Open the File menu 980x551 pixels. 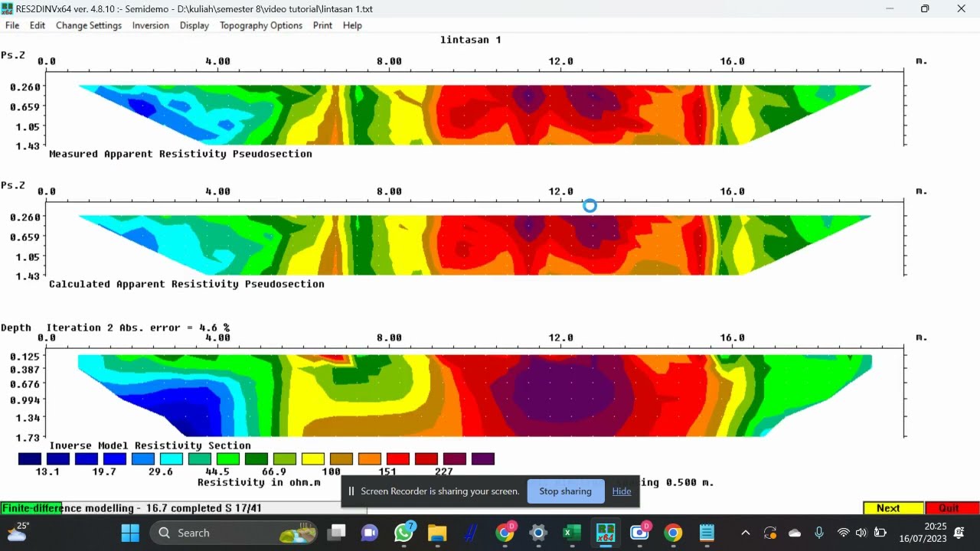[x=12, y=25]
